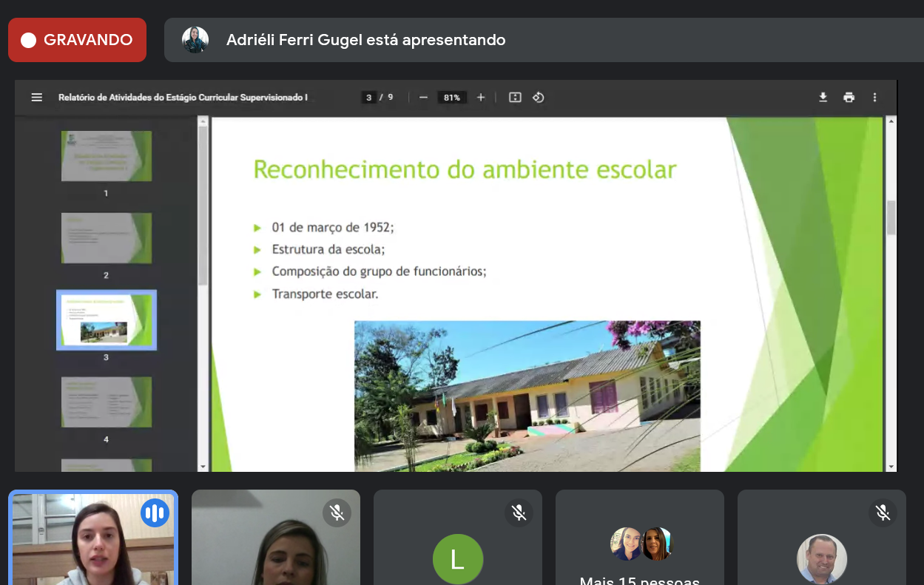This screenshot has width=924, height=585.
Task: Open the Mais 15 pessoas participants tile
Action: pos(640,547)
